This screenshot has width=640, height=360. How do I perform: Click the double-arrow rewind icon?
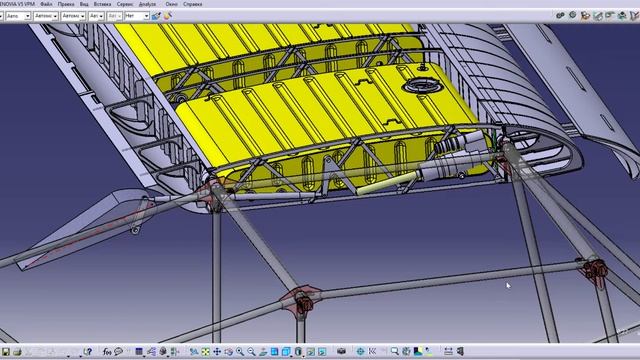click(372, 351)
